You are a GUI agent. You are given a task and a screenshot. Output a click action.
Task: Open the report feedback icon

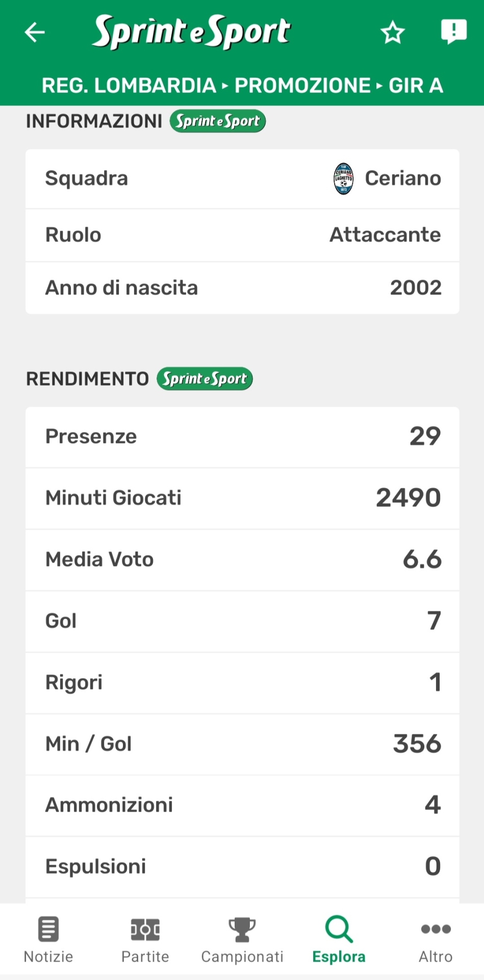click(453, 32)
